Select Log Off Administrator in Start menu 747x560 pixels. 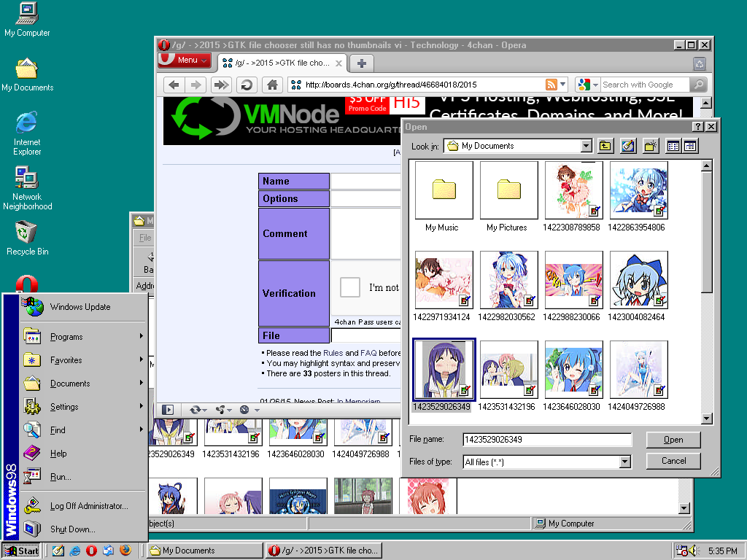(x=83, y=506)
